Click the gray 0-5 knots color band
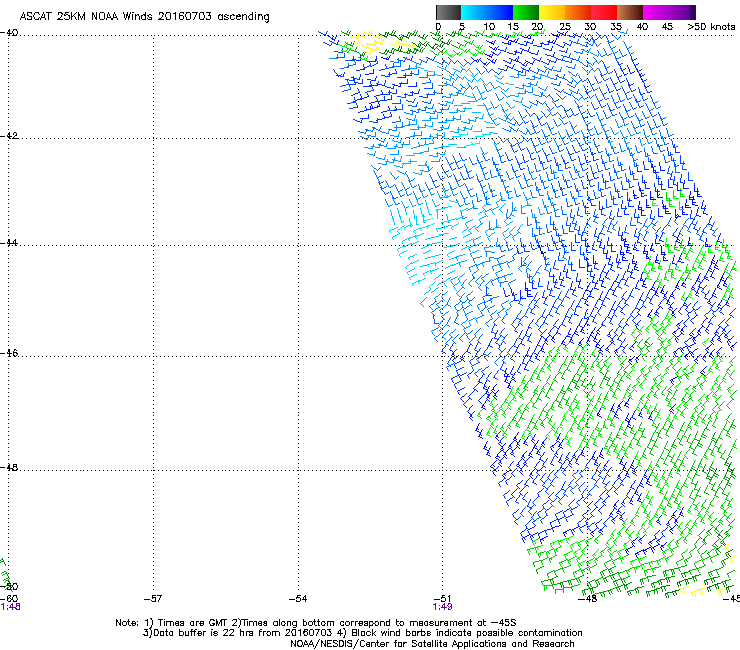Image resolution: width=740 pixels, height=650 pixels. pos(448,12)
